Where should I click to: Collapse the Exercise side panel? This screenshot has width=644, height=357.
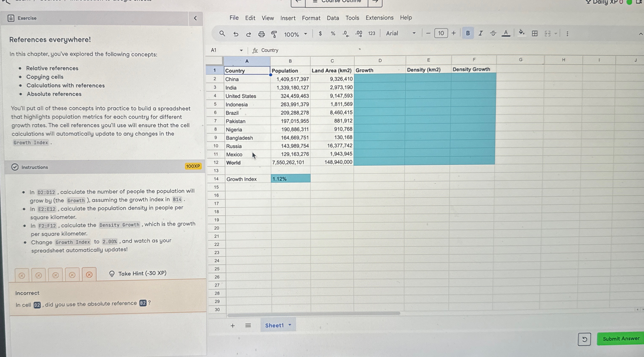pyautogui.click(x=195, y=18)
